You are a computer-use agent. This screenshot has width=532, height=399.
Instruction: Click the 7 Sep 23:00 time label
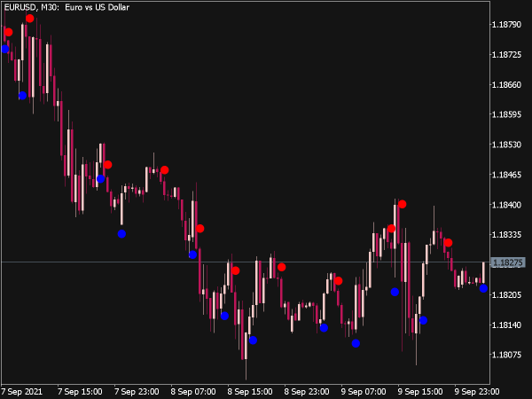tap(137, 392)
